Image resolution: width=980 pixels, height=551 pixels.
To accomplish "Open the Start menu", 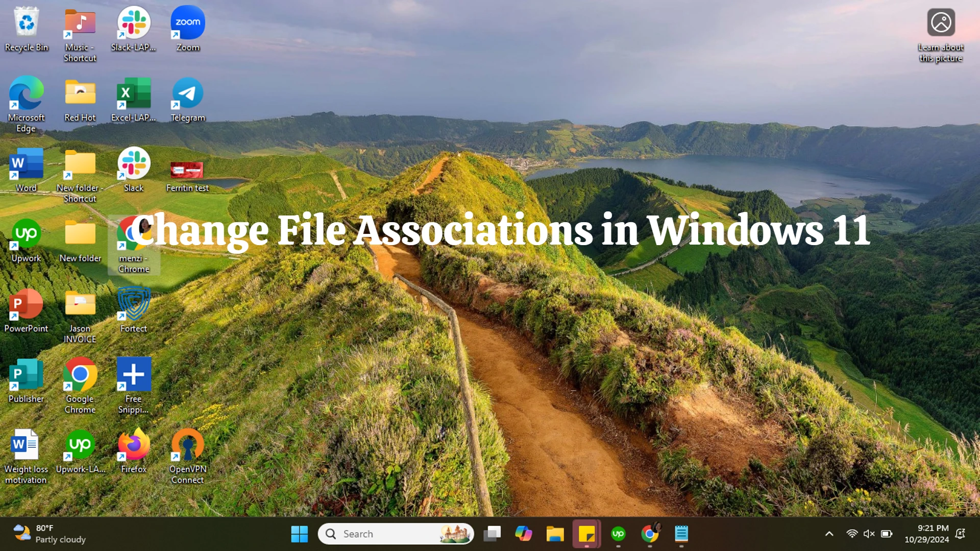I will (300, 534).
